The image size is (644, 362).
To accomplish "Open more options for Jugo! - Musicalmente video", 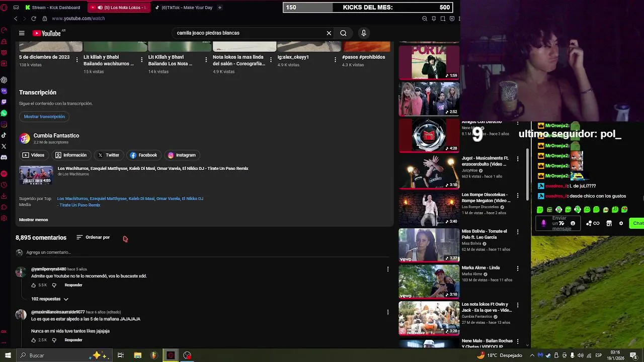I will tap(518, 159).
